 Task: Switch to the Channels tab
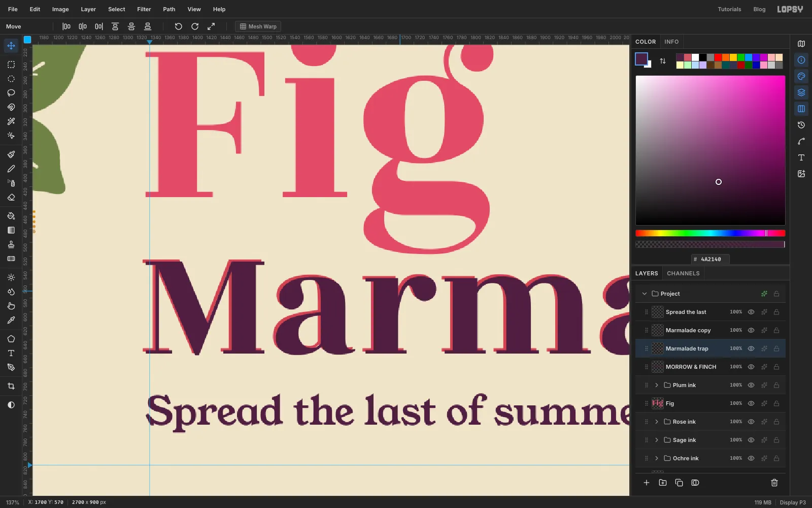click(683, 273)
